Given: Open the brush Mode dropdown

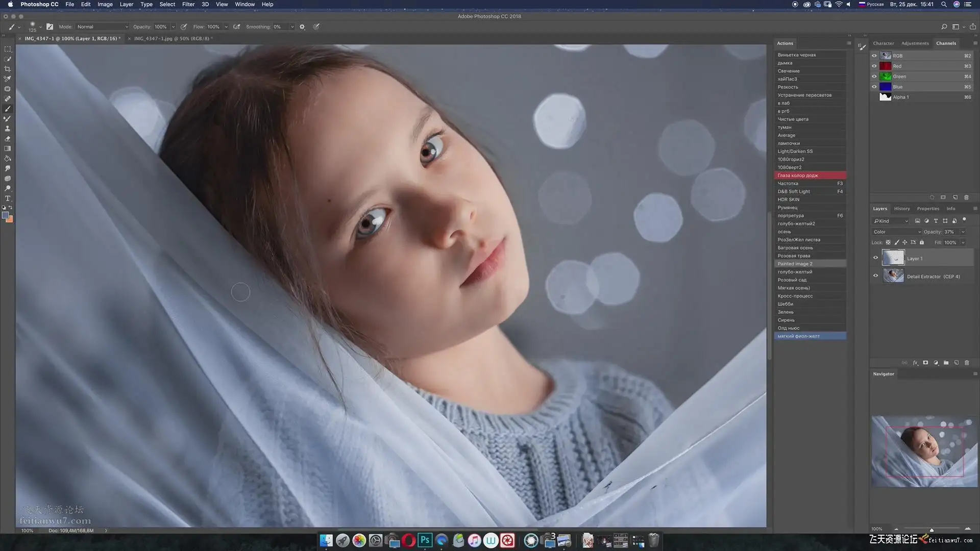Looking at the screenshot, I should pyautogui.click(x=102, y=27).
